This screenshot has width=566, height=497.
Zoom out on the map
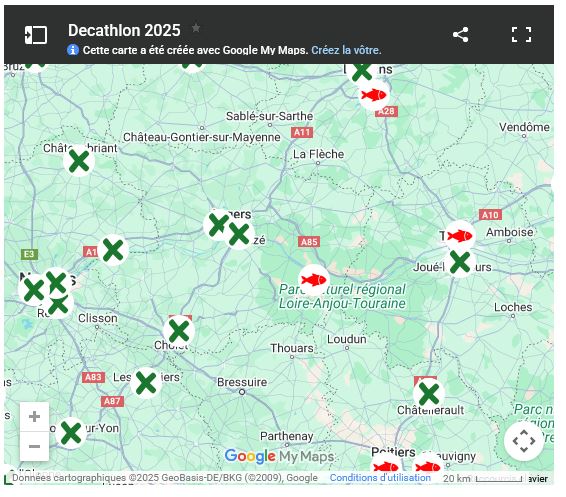point(34,446)
